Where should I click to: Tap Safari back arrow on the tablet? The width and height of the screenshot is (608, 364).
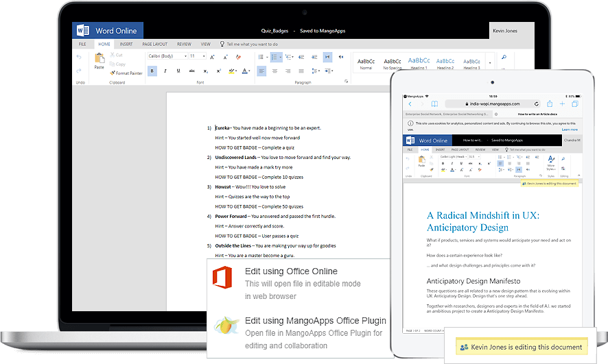pos(410,104)
